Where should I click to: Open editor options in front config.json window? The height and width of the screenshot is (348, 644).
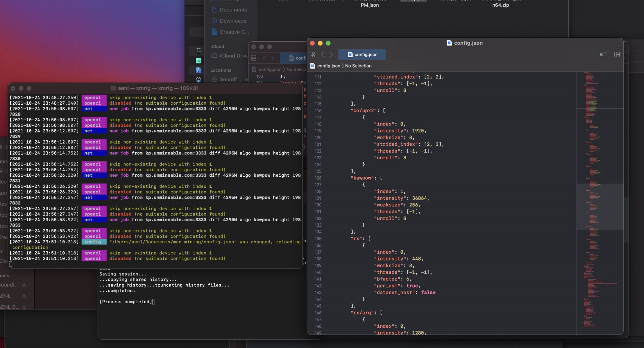(603, 54)
